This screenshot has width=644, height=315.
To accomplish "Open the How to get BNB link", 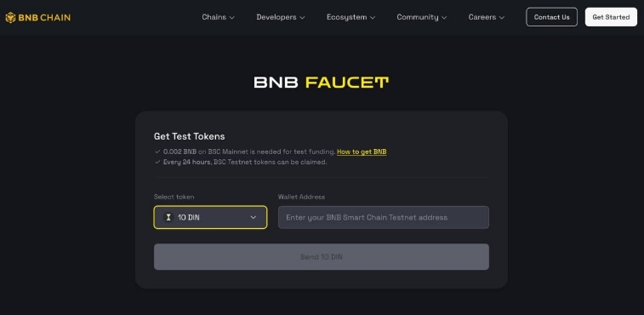I will 362,152.
